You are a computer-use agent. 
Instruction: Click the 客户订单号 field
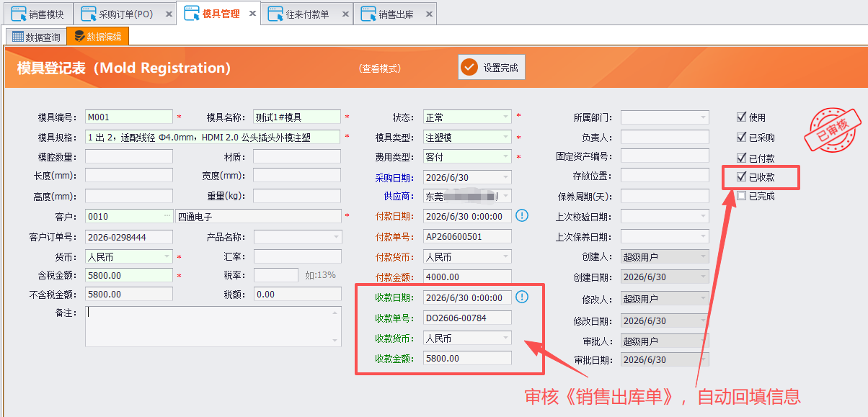pyautogui.click(x=129, y=237)
